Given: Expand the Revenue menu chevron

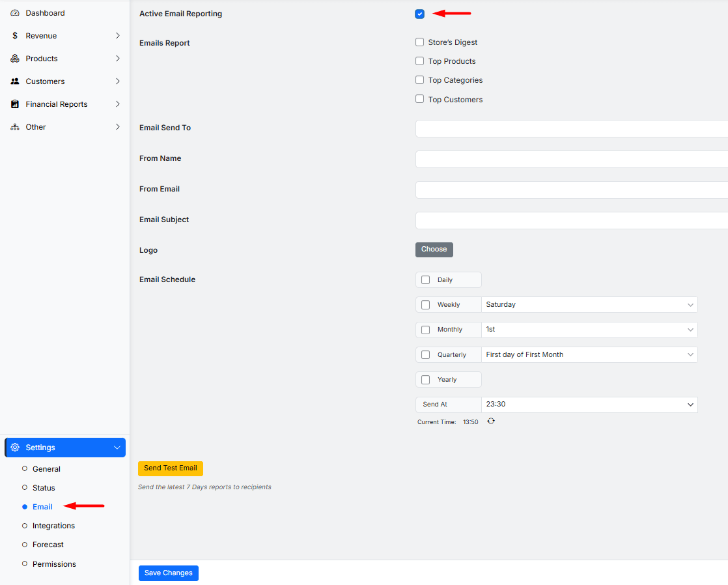Looking at the screenshot, I should pyautogui.click(x=118, y=36).
